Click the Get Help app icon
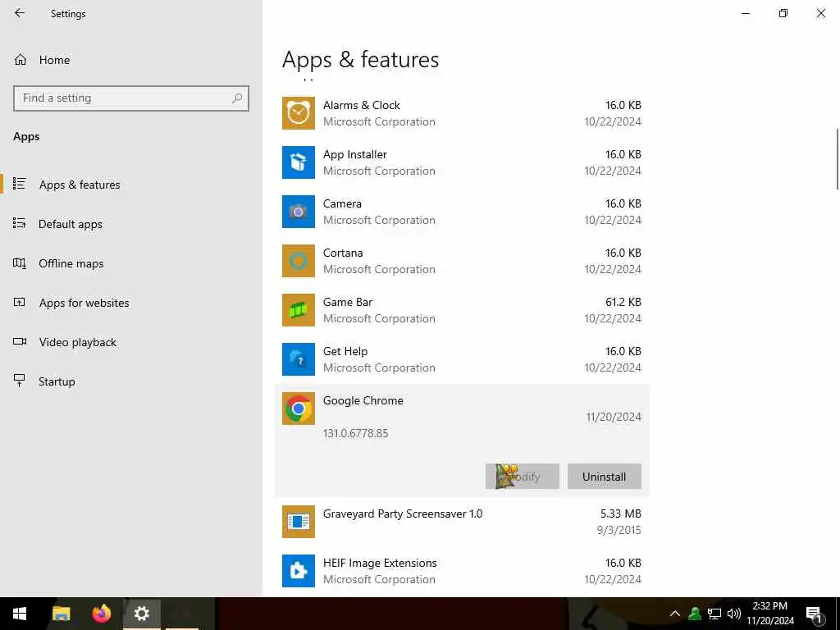This screenshot has height=630, width=840. (x=299, y=359)
